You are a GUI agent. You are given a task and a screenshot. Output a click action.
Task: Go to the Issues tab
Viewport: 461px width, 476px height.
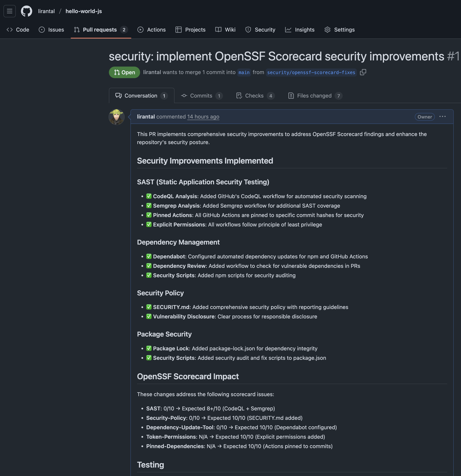[x=52, y=30]
